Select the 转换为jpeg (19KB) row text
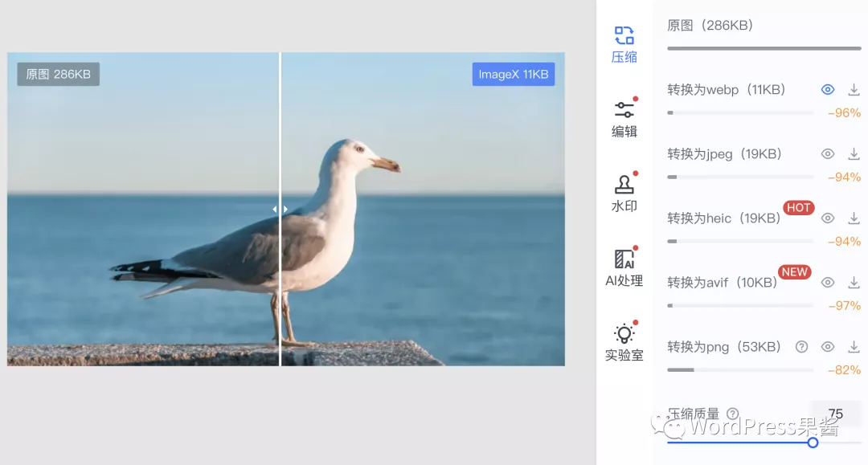The width and height of the screenshot is (868, 465). (x=724, y=153)
